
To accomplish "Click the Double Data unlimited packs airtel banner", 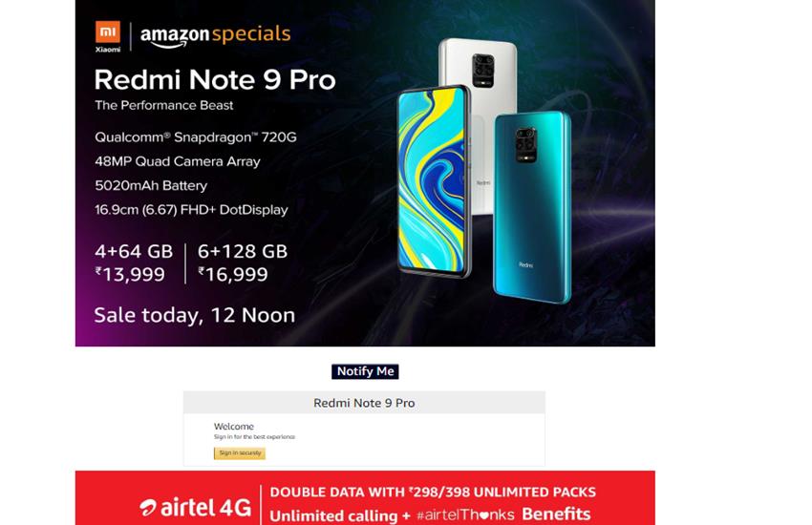I will coord(365,497).
